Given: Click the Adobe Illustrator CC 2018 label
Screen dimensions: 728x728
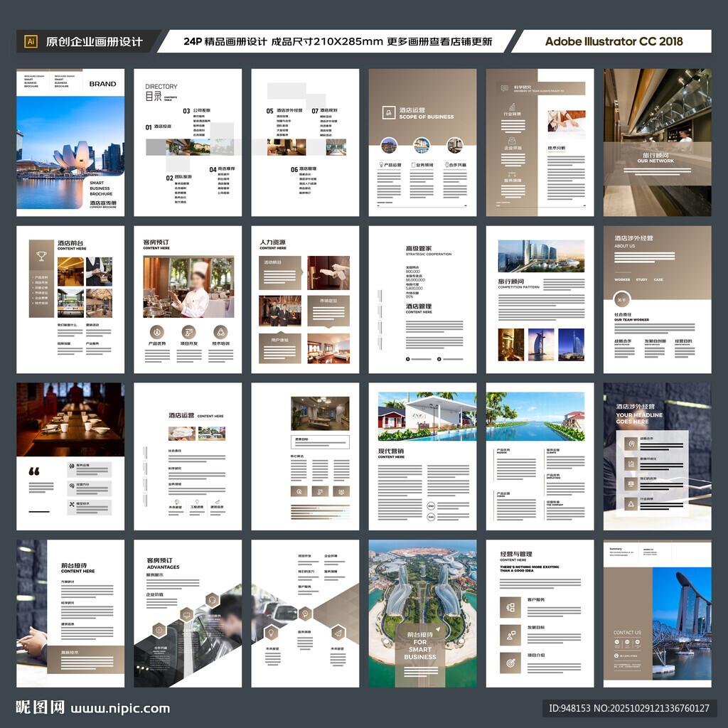Looking at the screenshot, I should (x=614, y=41).
